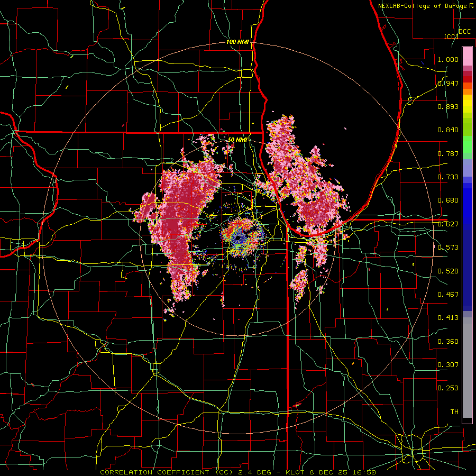Screen dimensions: 476x476
Task: Click the 0.360 legend value
Action: coord(448,342)
